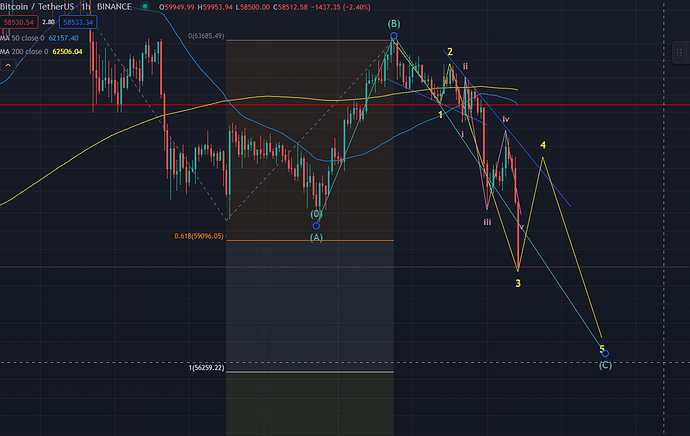The width and height of the screenshot is (690, 436).
Task: Click the 1h interval label
Action: tap(86, 7)
